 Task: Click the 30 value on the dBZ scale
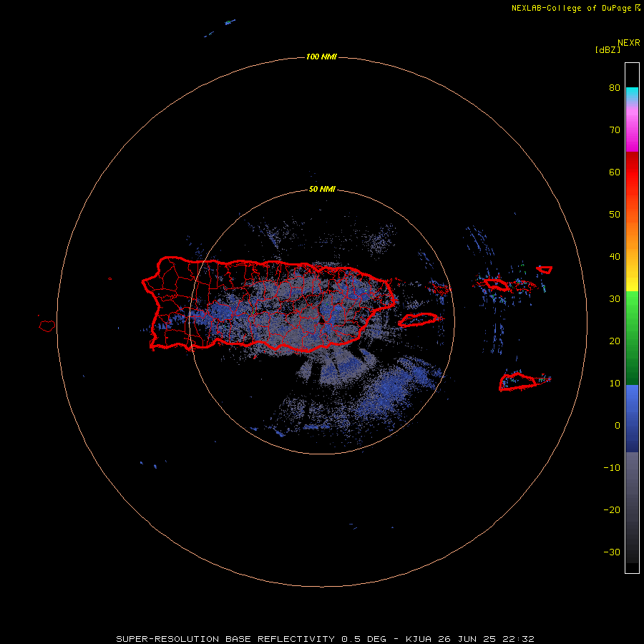point(615,298)
